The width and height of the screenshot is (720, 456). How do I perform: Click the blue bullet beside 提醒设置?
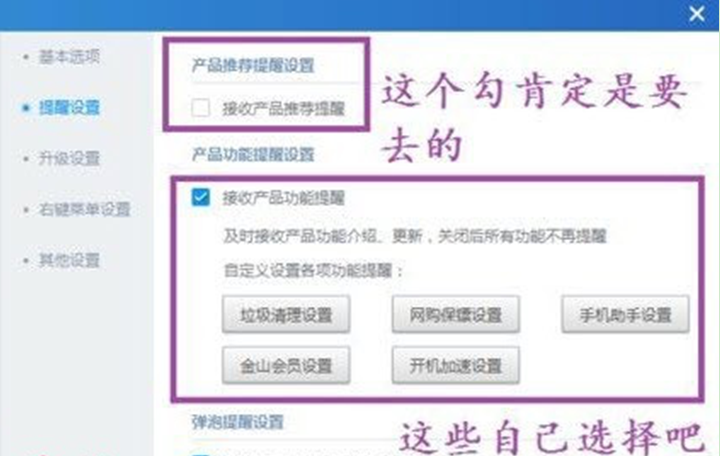(26, 108)
